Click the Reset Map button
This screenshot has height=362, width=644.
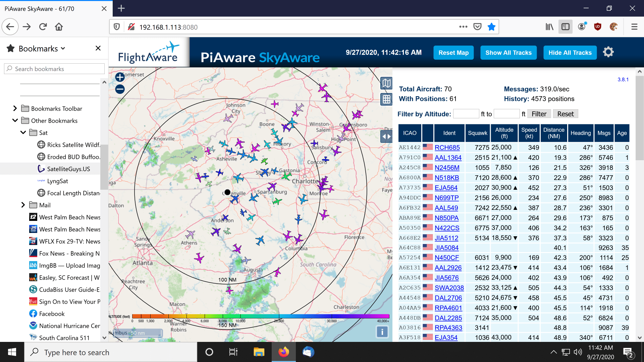tap(453, 53)
